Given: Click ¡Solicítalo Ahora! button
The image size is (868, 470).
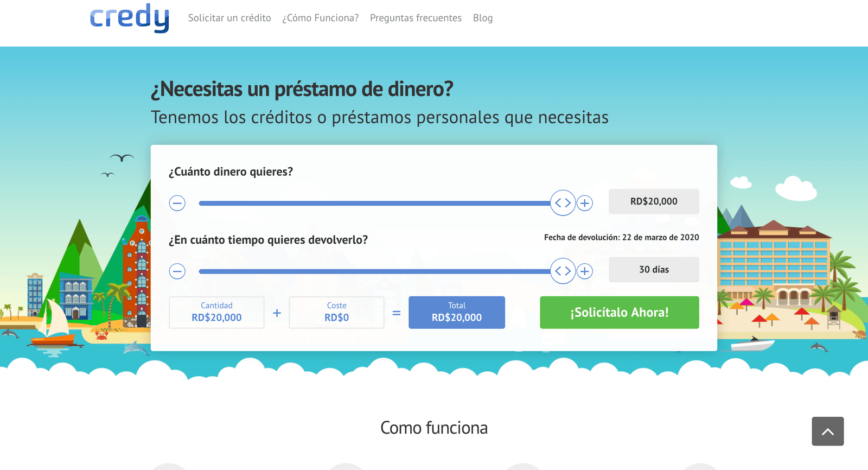Looking at the screenshot, I should pyautogui.click(x=620, y=312).
